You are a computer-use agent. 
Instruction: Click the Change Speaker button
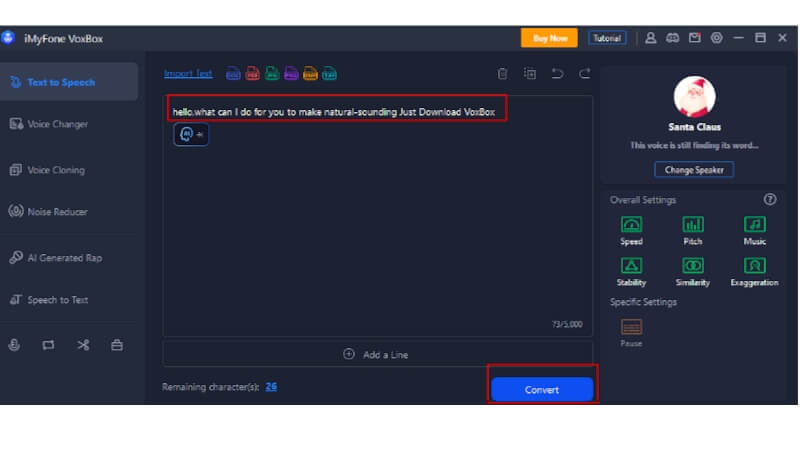click(694, 170)
